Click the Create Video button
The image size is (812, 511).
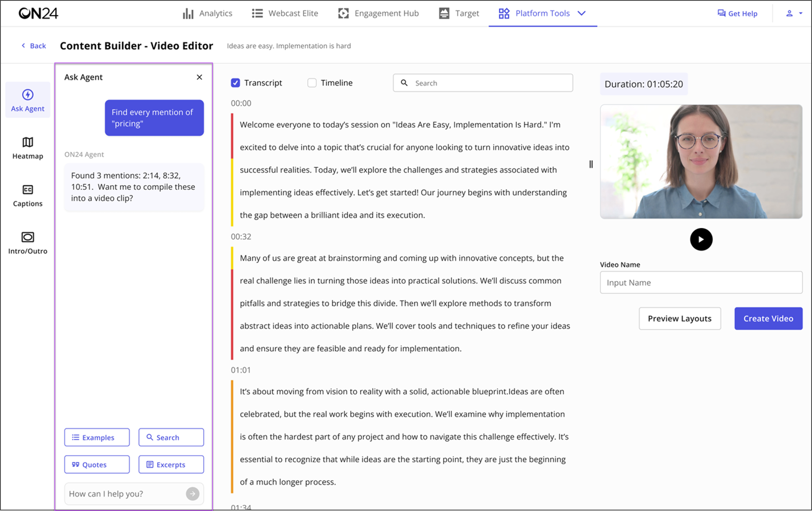point(768,318)
